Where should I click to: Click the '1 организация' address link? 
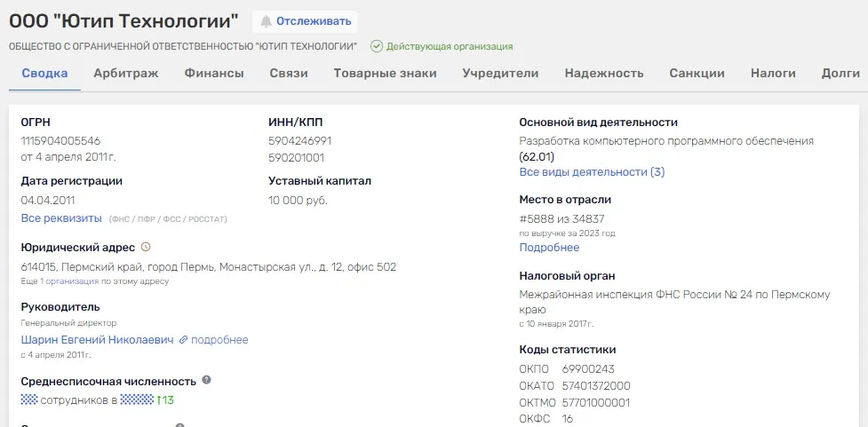coord(69,281)
